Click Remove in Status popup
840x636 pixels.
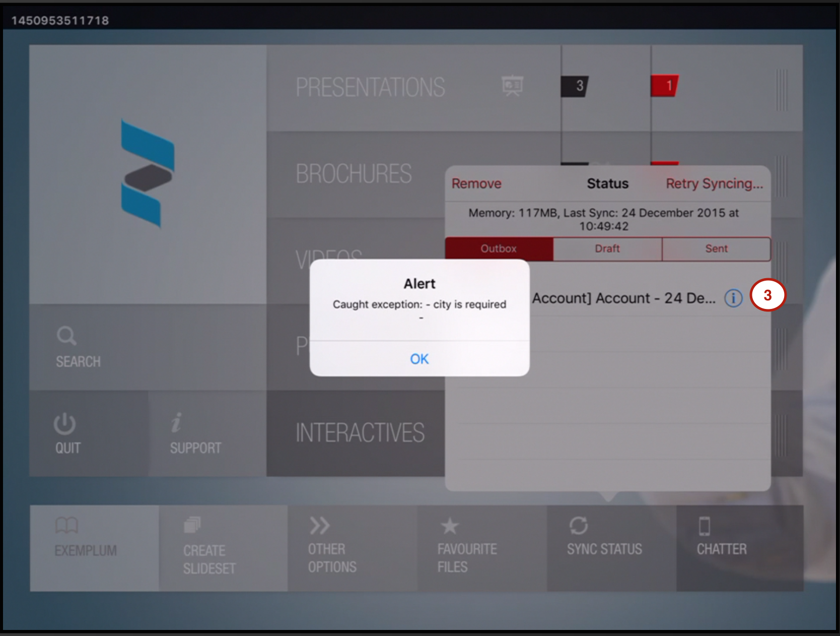[476, 183]
